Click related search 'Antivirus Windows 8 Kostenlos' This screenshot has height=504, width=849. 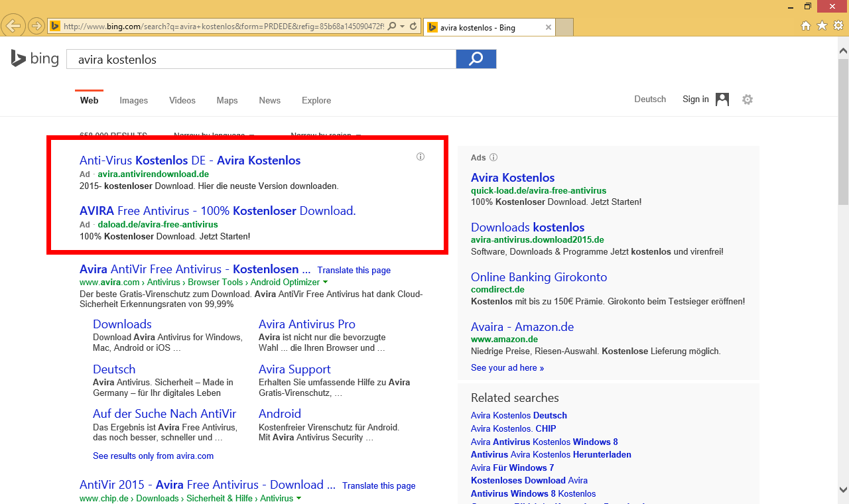point(533,493)
